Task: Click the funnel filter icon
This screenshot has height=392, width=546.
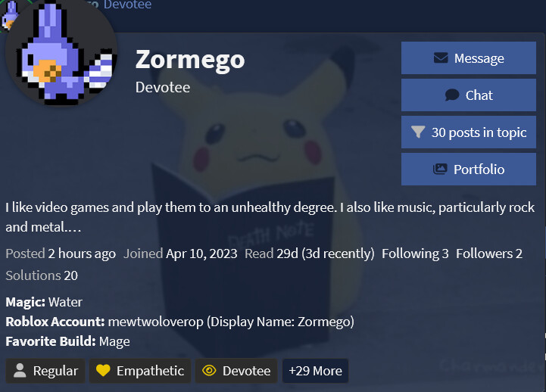Action: pos(418,132)
